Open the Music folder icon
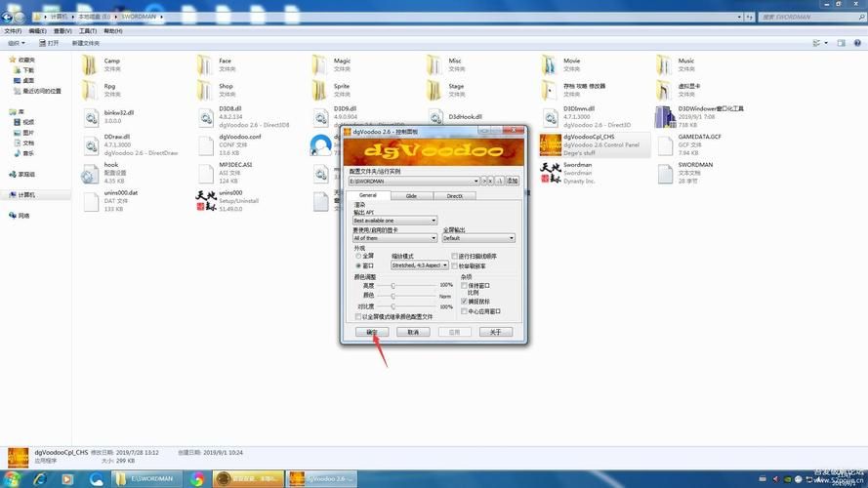868x488 pixels. tap(665, 64)
